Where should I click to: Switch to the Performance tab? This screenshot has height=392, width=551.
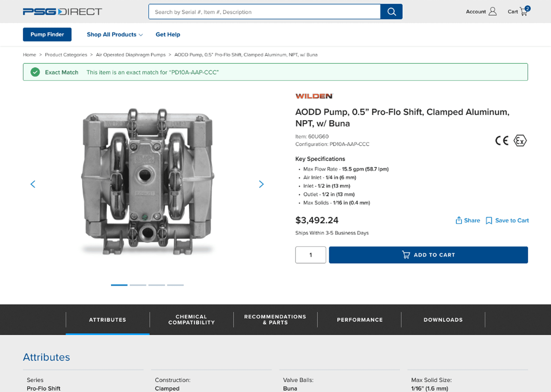click(360, 320)
